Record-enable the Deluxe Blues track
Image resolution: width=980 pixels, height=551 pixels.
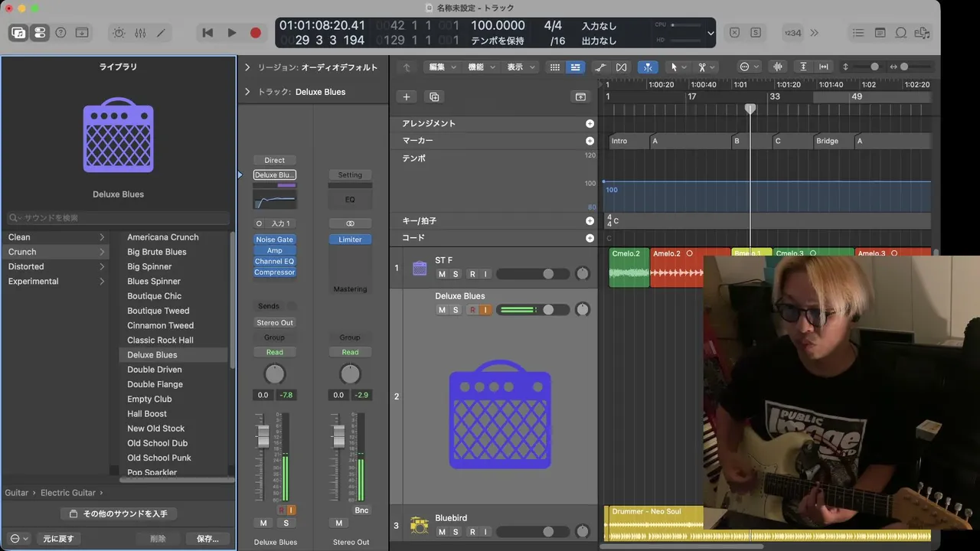coord(472,310)
